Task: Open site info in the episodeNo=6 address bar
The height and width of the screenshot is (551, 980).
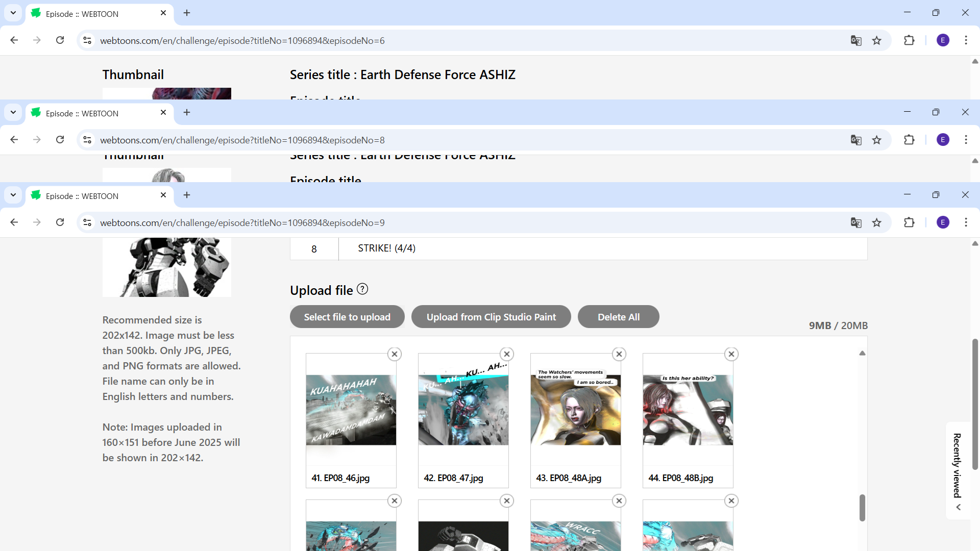Action: click(87, 40)
